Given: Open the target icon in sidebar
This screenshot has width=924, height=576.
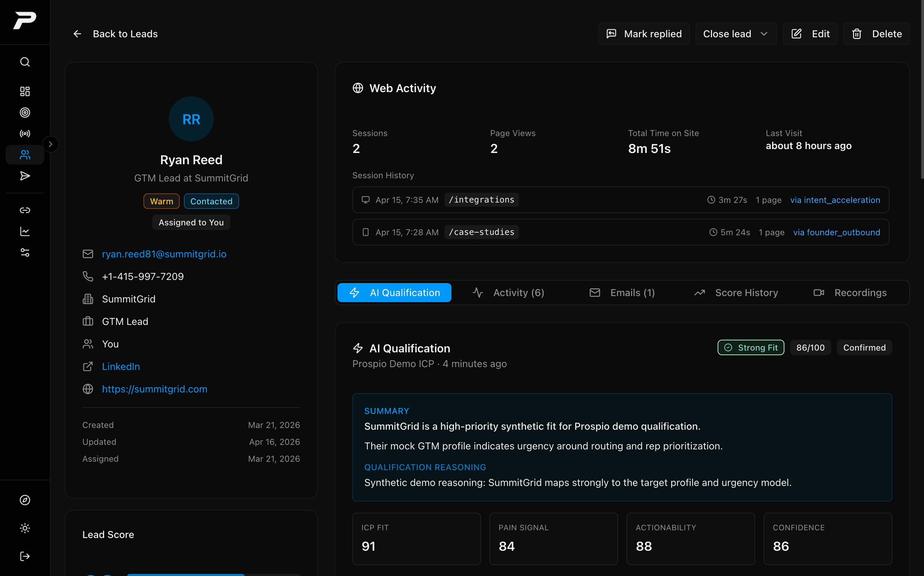Looking at the screenshot, I should pyautogui.click(x=25, y=113).
